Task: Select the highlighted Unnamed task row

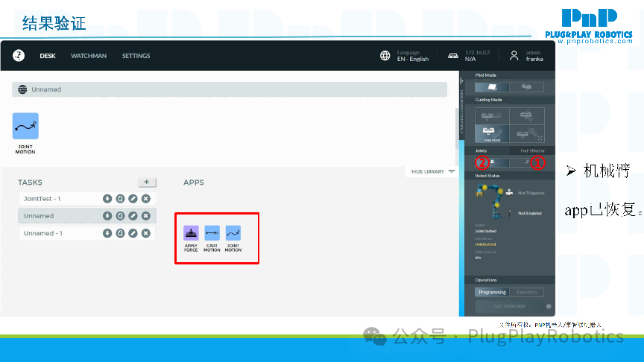Action: coord(87,216)
